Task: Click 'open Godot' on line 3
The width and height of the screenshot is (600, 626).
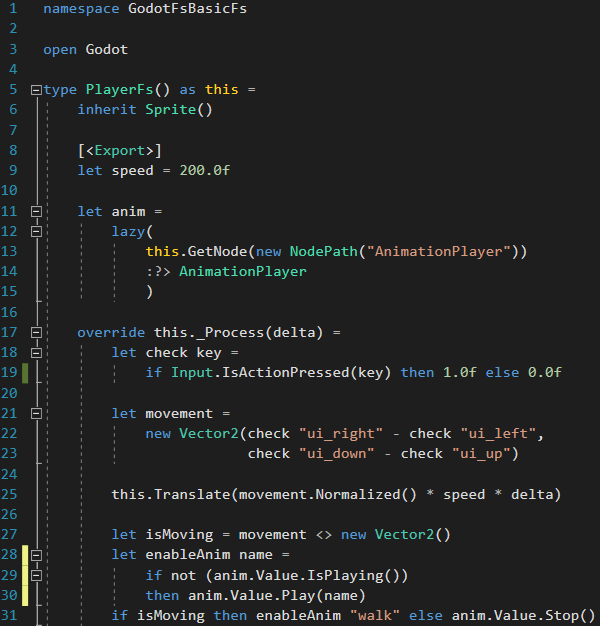Action: [x=85, y=49]
